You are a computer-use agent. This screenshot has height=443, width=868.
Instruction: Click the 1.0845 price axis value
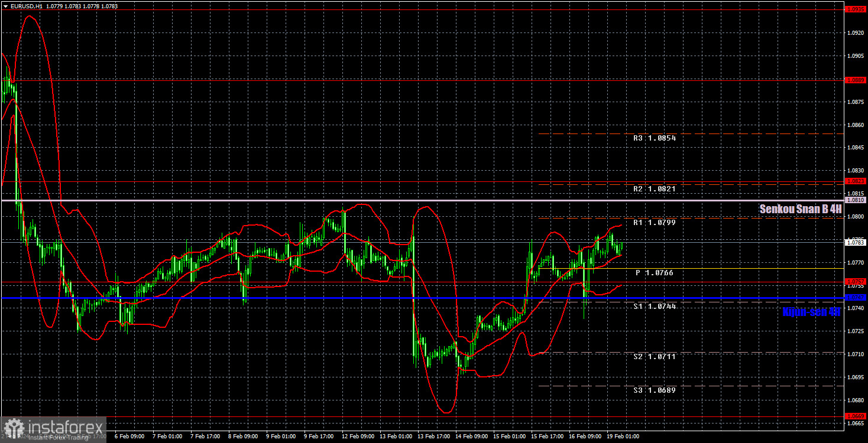tap(856, 148)
